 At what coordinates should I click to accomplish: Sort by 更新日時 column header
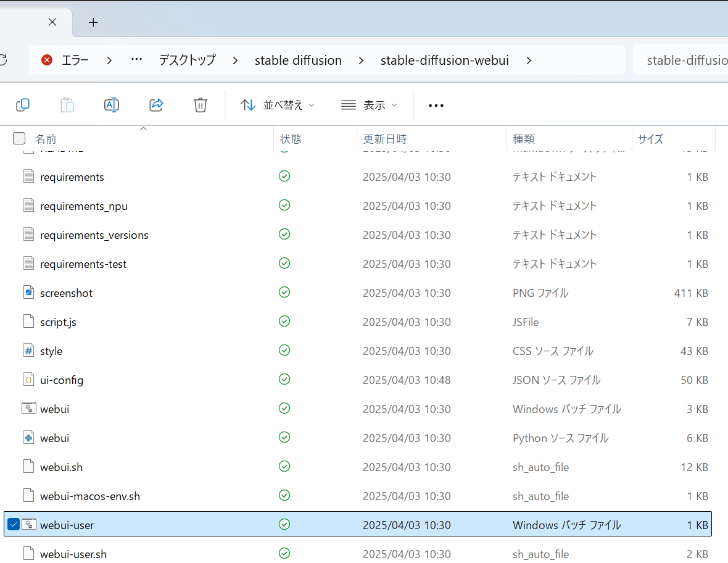[x=384, y=139]
